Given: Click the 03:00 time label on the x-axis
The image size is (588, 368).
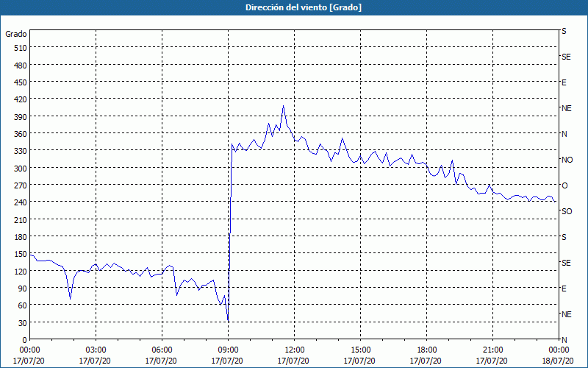Looking at the screenshot, I should [96, 350].
